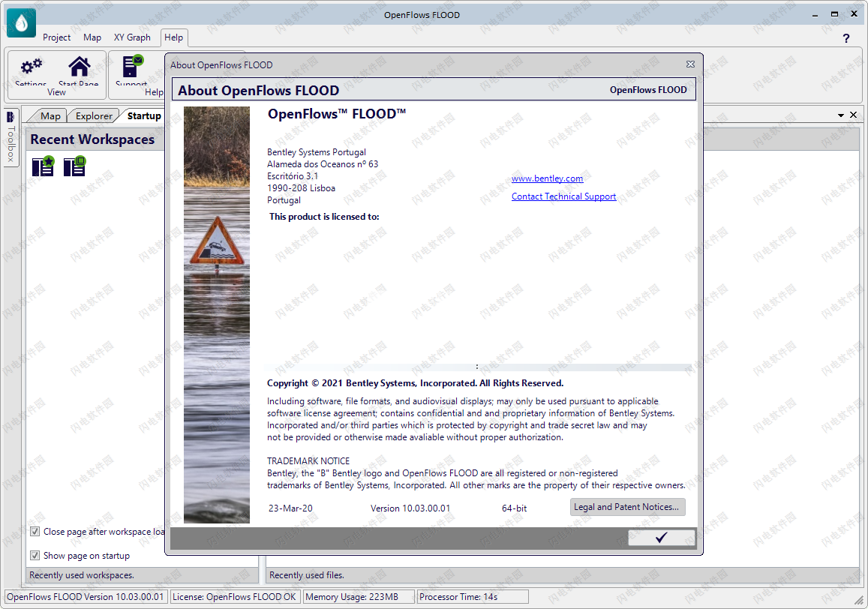Click the Recent Workspaces heading

pyautogui.click(x=92, y=139)
